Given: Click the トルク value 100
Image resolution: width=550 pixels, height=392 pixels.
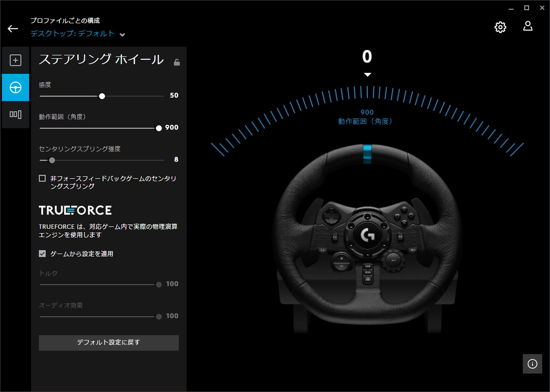Looking at the screenshot, I should click(172, 284).
